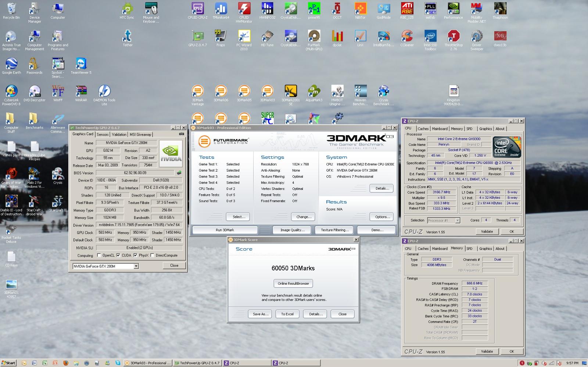
Task: Open the Recycle Bin desktop icon
Action: coord(11,11)
